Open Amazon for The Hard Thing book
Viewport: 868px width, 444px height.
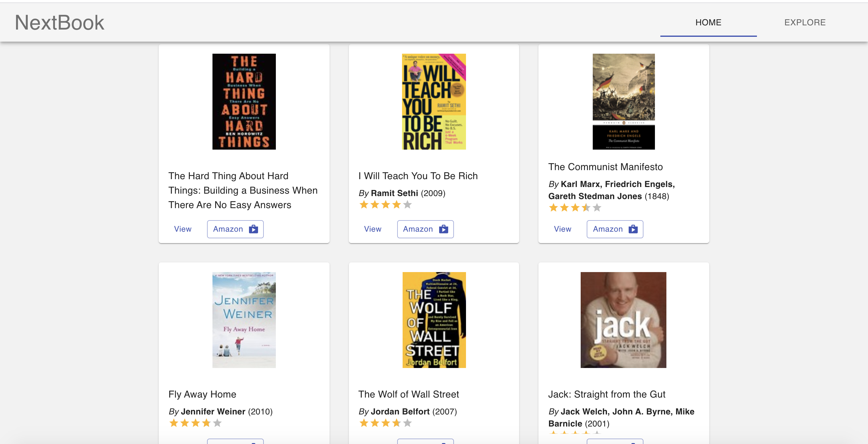[x=235, y=229]
